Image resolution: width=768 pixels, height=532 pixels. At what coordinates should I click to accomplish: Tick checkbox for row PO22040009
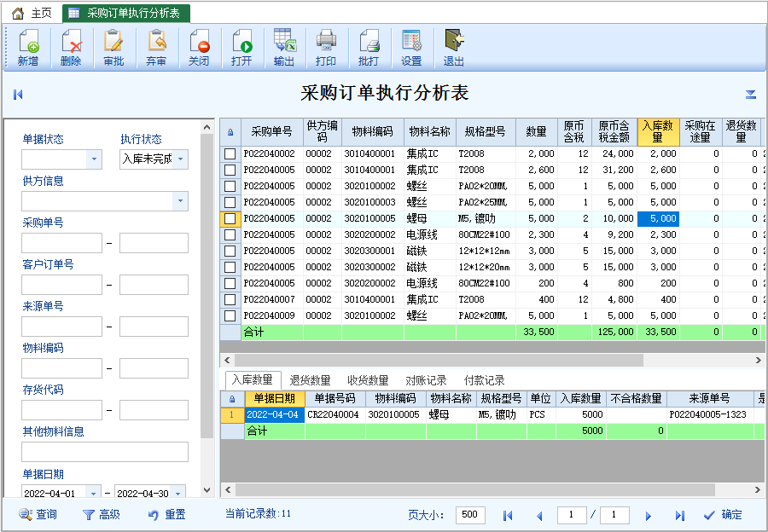[x=230, y=315]
